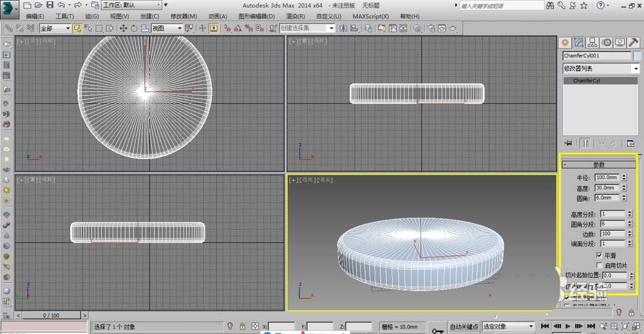This screenshot has height=334, width=644.
Task: Open the 帮助(H) menu
Action: [410, 17]
